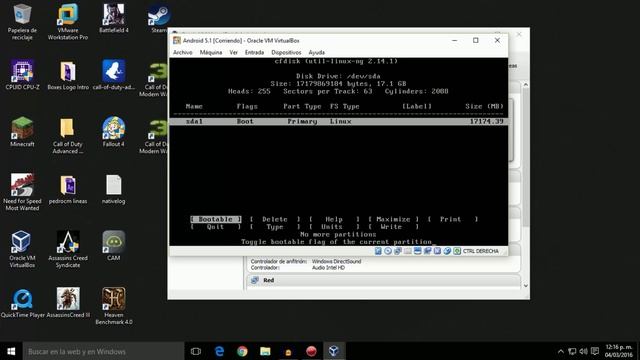Click the green keyboard capture icon in status bar

pos(457,251)
